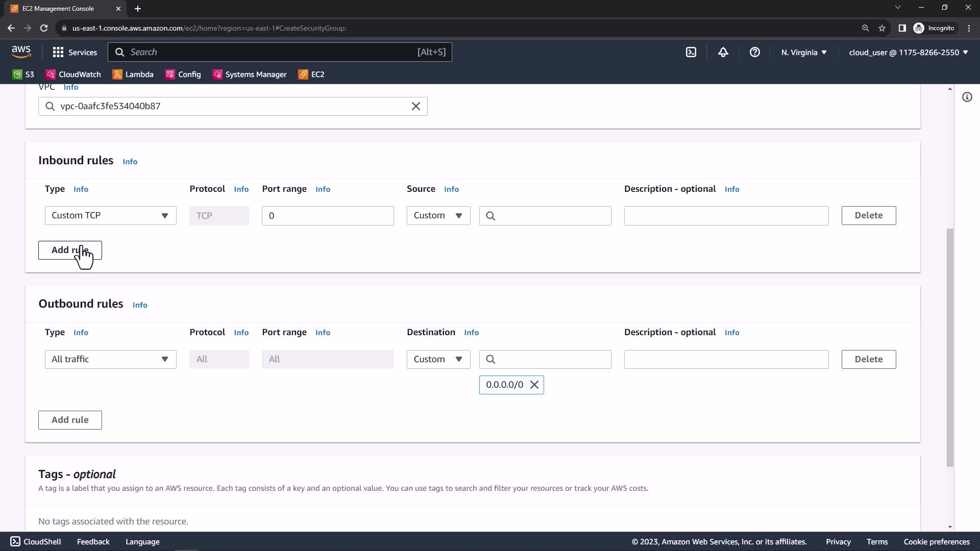
Task: Expand the outbound Type All traffic dropdown
Action: [x=110, y=359]
